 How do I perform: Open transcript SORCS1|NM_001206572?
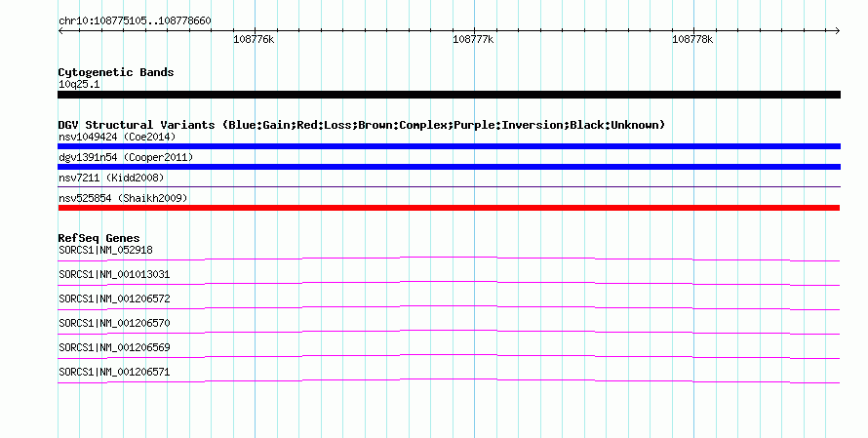click(114, 299)
